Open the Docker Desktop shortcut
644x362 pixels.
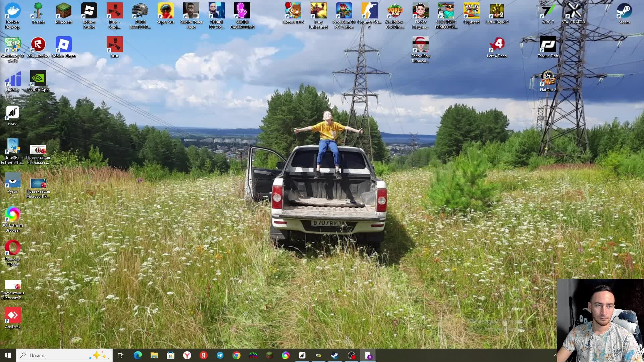(13, 11)
